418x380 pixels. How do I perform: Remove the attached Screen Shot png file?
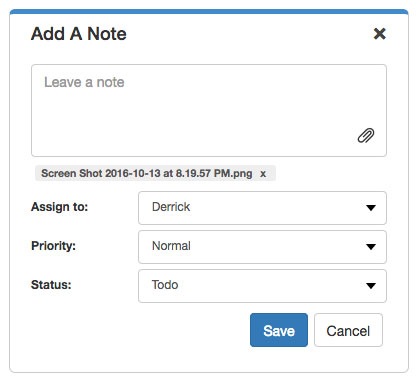[x=263, y=174]
